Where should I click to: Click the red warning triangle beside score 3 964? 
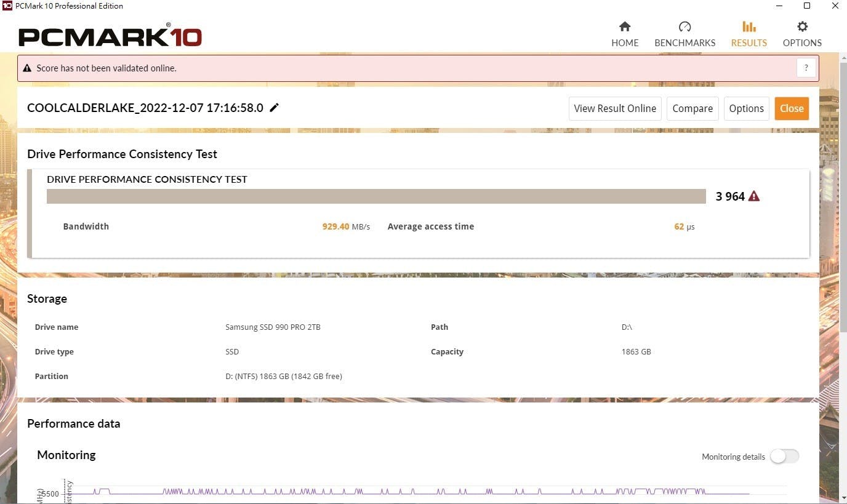pyautogui.click(x=754, y=196)
